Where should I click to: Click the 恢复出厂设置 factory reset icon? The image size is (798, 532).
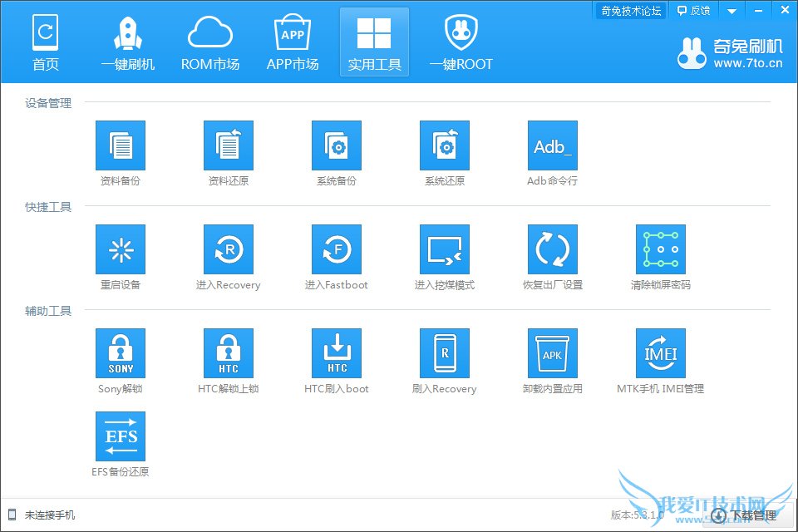[x=553, y=250]
